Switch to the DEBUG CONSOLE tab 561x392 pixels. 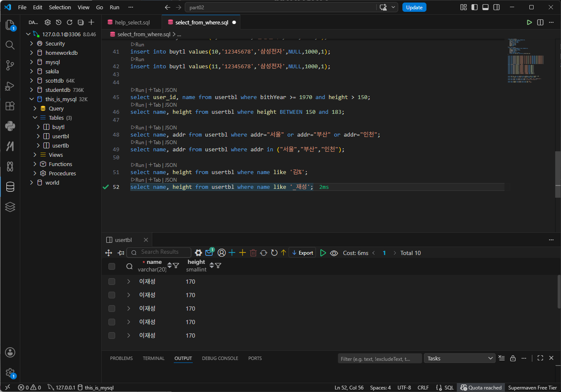click(220, 358)
